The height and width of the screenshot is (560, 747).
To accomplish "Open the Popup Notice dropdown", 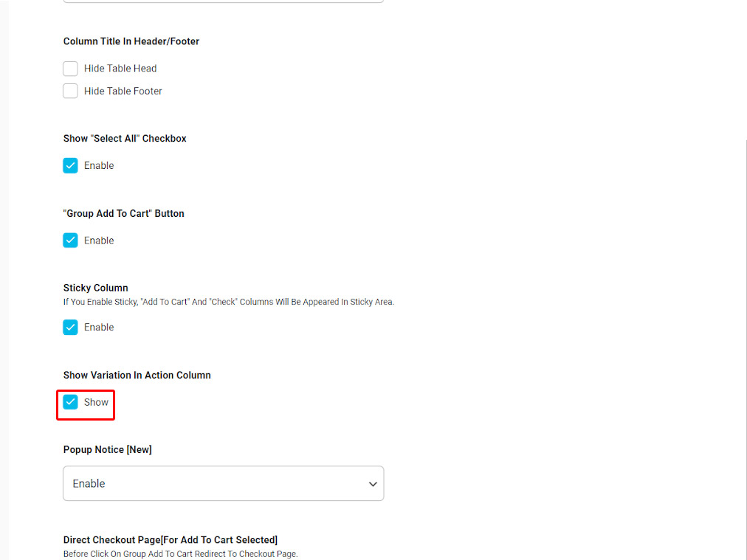I will click(224, 483).
